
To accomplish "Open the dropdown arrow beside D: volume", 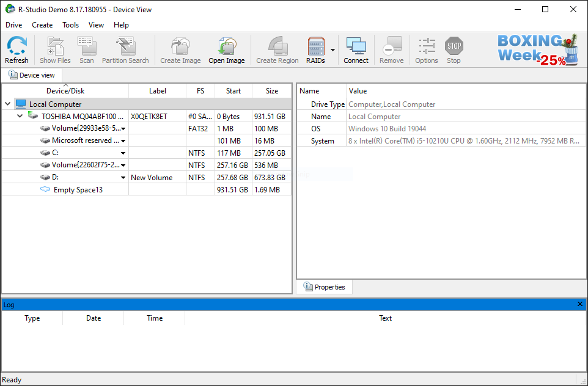I will [x=123, y=178].
